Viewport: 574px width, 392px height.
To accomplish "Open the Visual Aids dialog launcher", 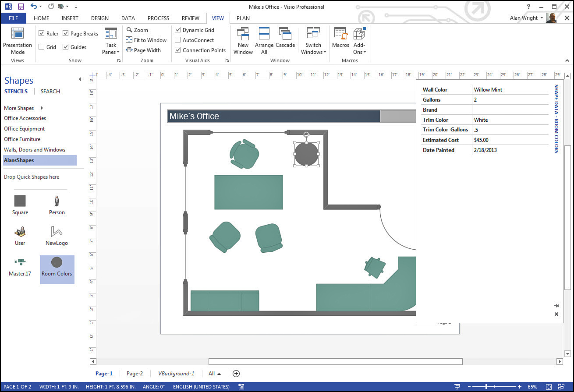I will coord(227,60).
